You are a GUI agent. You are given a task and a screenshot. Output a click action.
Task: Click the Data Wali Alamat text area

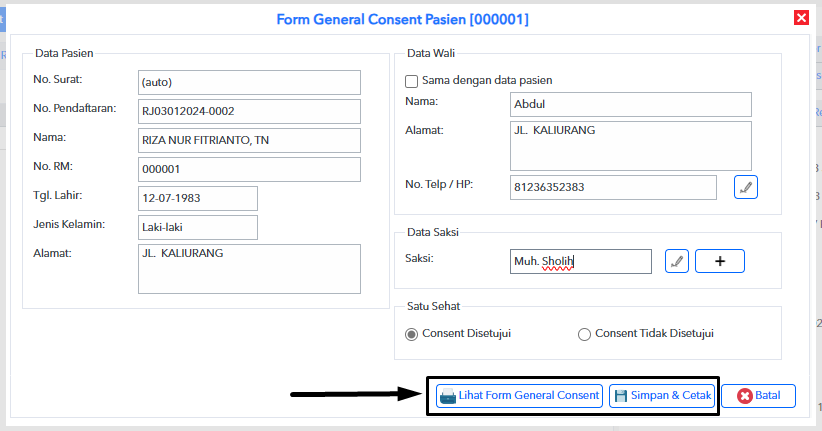631,146
